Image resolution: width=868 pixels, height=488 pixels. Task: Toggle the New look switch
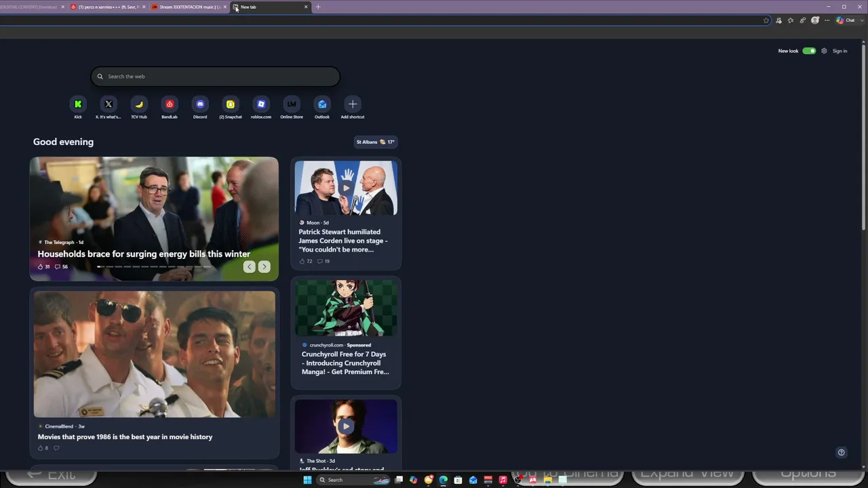point(809,51)
